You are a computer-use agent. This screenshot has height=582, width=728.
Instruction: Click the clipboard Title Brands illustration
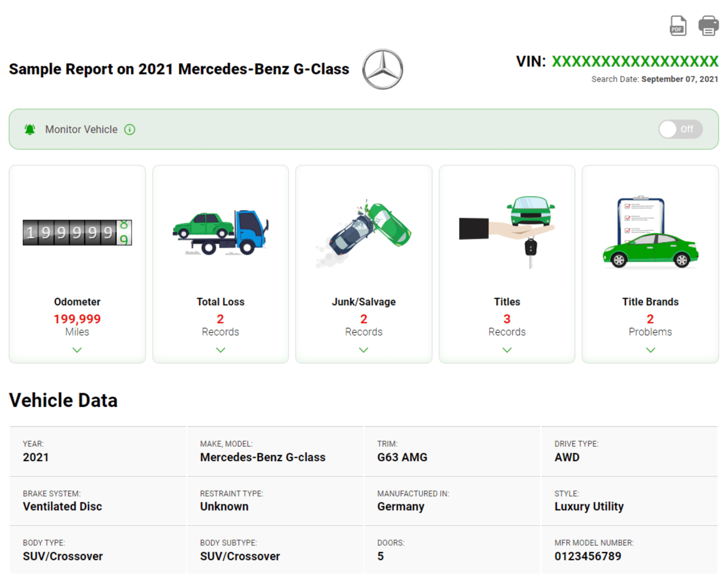(x=650, y=233)
